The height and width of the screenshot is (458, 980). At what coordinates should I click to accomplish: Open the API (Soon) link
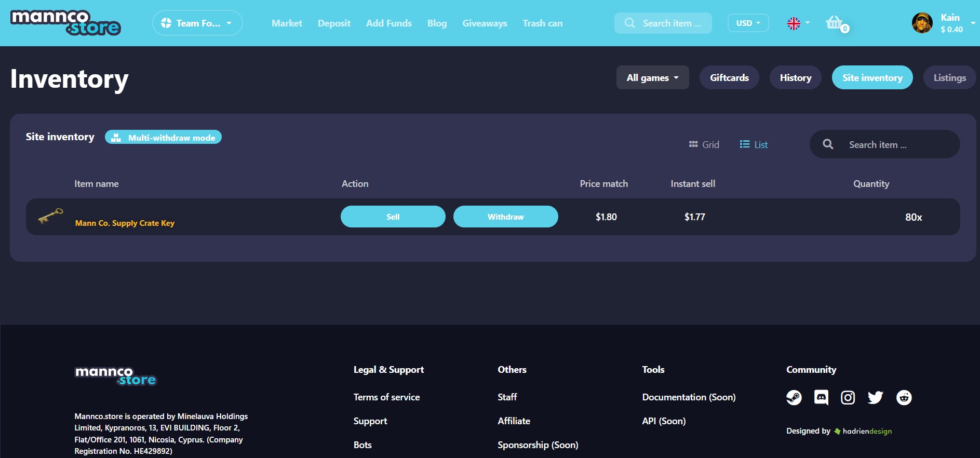pyautogui.click(x=664, y=421)
